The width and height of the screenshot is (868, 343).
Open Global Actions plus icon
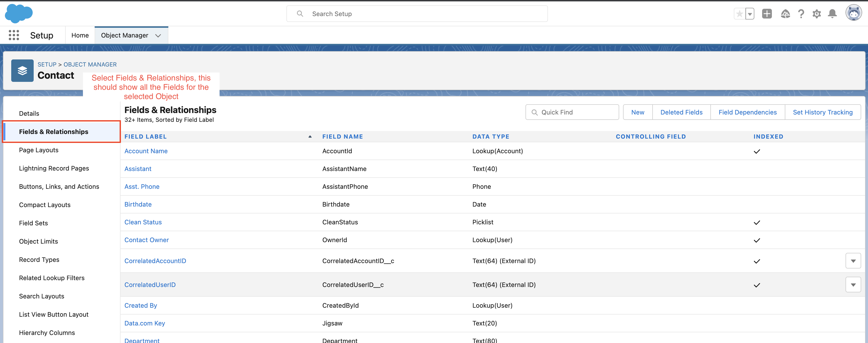coord(767,14)
